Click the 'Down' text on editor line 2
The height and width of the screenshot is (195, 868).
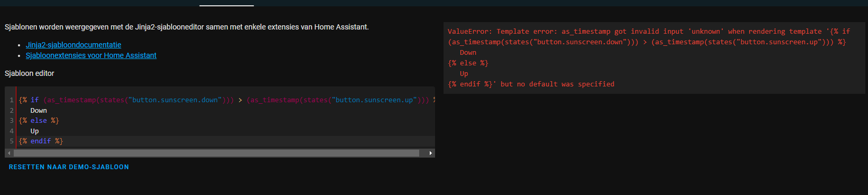pos(39,111)
